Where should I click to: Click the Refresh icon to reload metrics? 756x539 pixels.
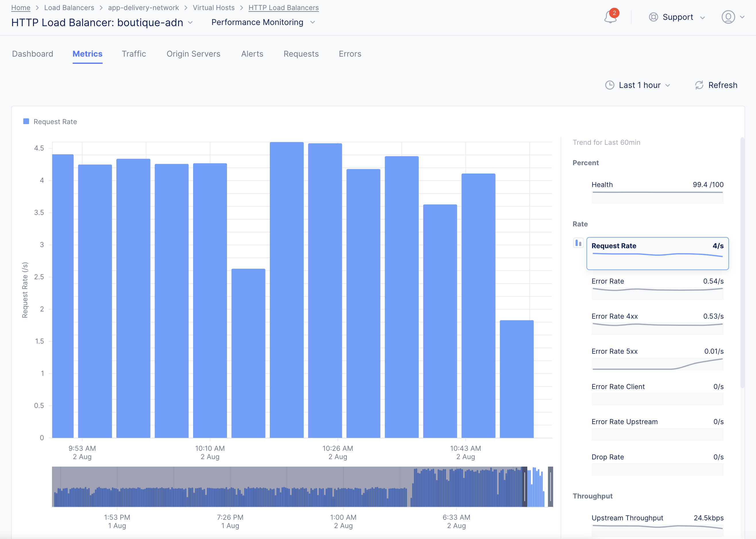click(699, 85)
